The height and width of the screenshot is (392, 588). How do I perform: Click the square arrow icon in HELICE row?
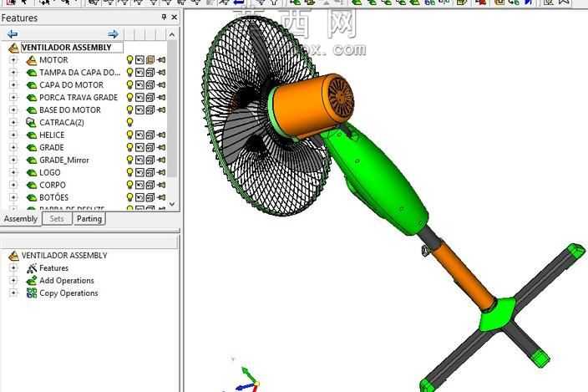(x=139, y=135)
